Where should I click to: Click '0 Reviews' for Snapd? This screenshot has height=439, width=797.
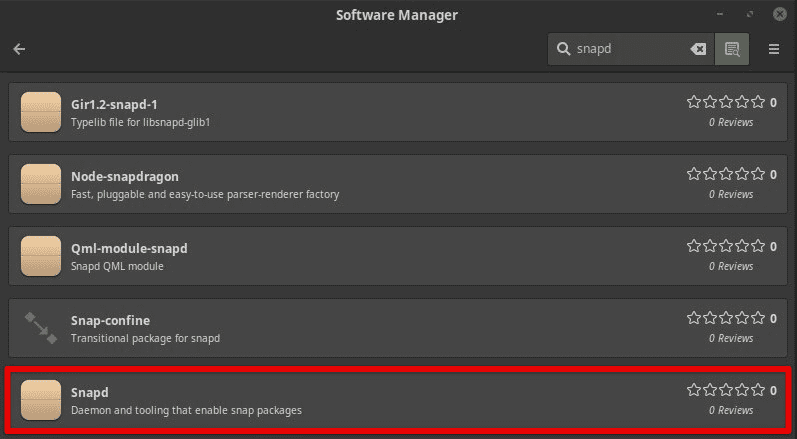coord(731,410)
